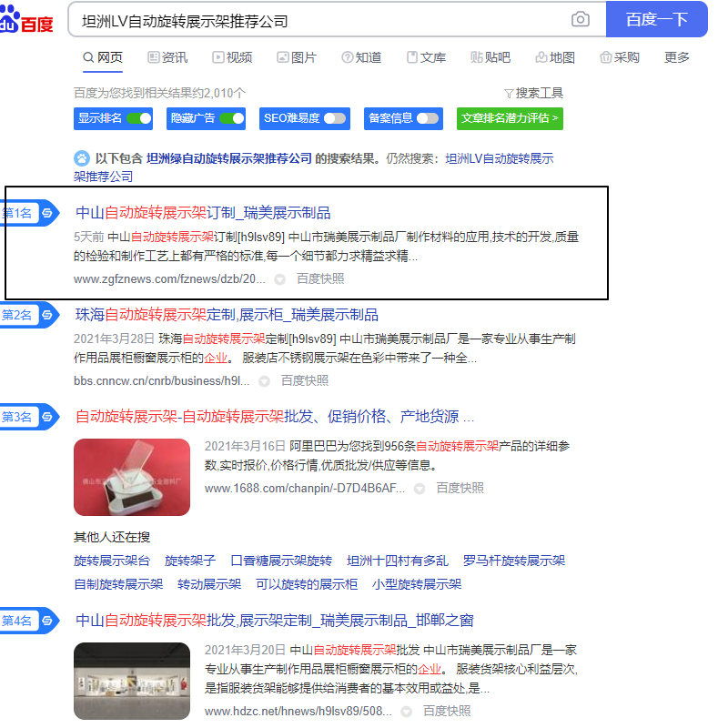Click the 第2名 rank badge icon
Image resolution: width=728 pixels, height=728 pixels.
click(x=47, y=315)
